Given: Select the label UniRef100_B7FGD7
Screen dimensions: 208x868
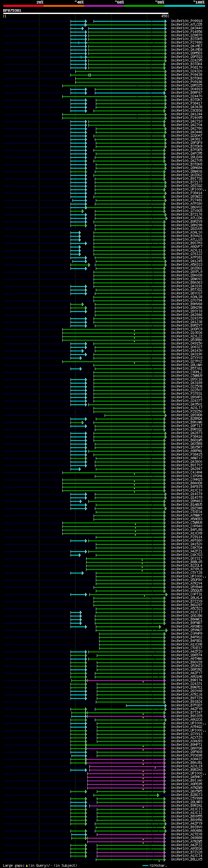Looking at the screenshot, I should click(187, 705).
